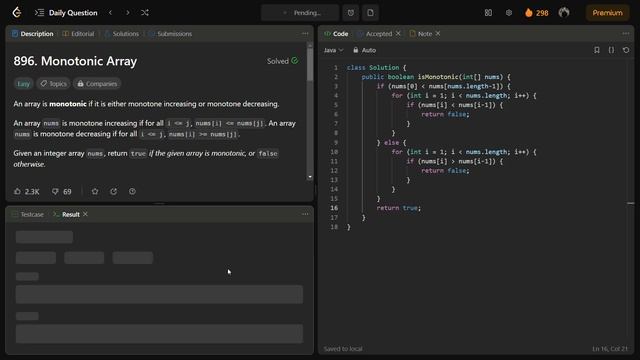Open the feedback help circle icon

coord(132,191)
